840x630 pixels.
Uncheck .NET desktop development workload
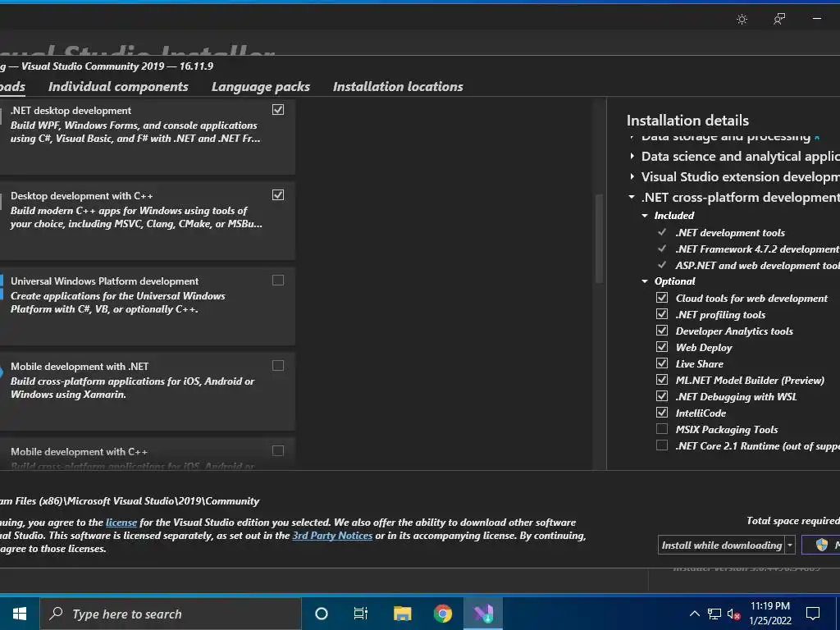[278, 110]
